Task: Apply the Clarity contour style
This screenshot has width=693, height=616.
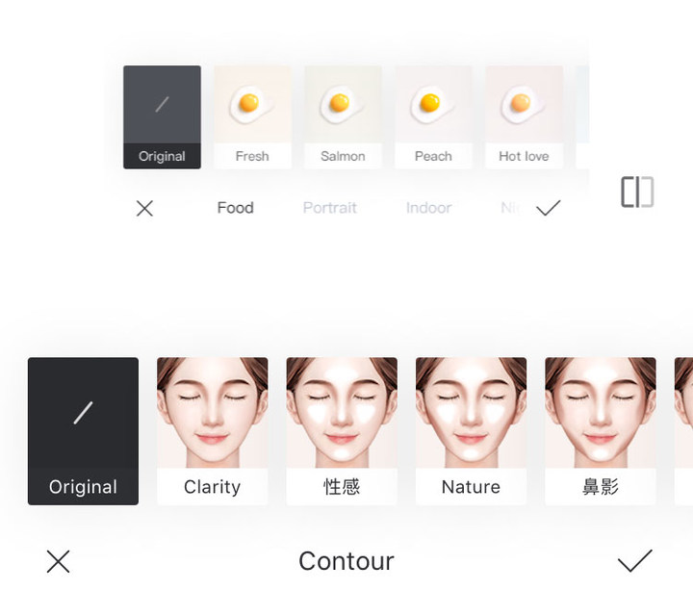Action: (212, 431)
